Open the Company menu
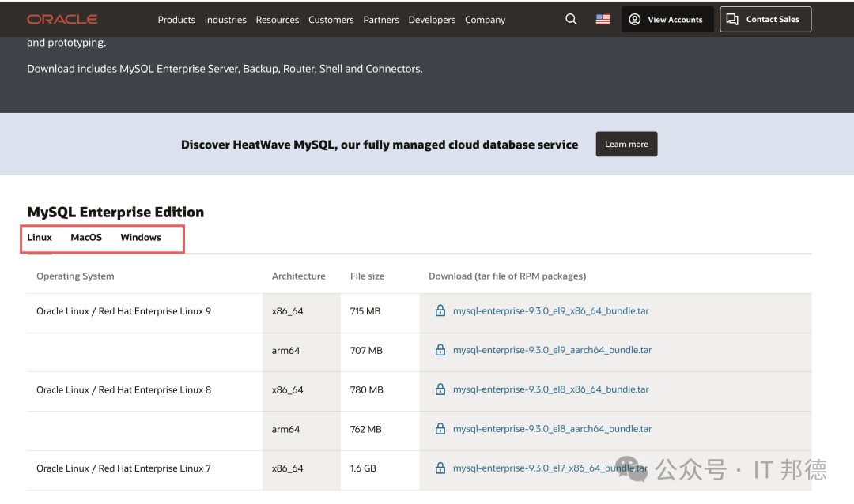Image resolution: width=854 pixels, height=504 pixels. (486, 20)
